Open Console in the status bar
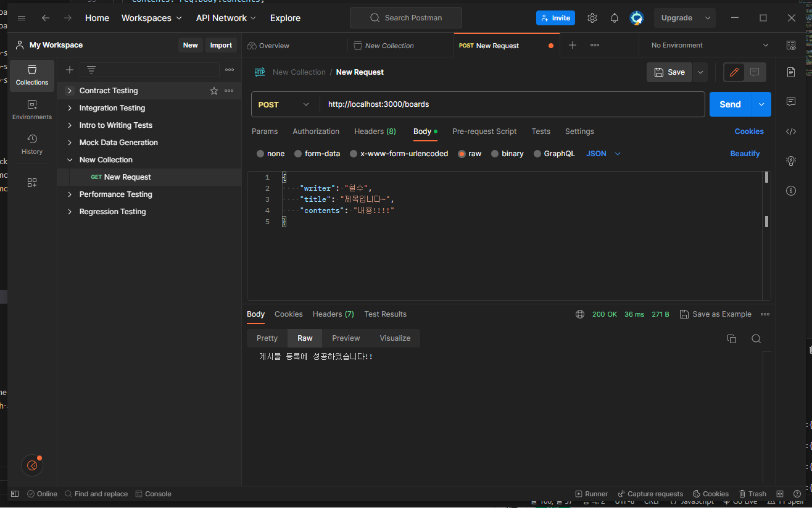The height and width of the screenshot is (508, 812). pos(154,494)
